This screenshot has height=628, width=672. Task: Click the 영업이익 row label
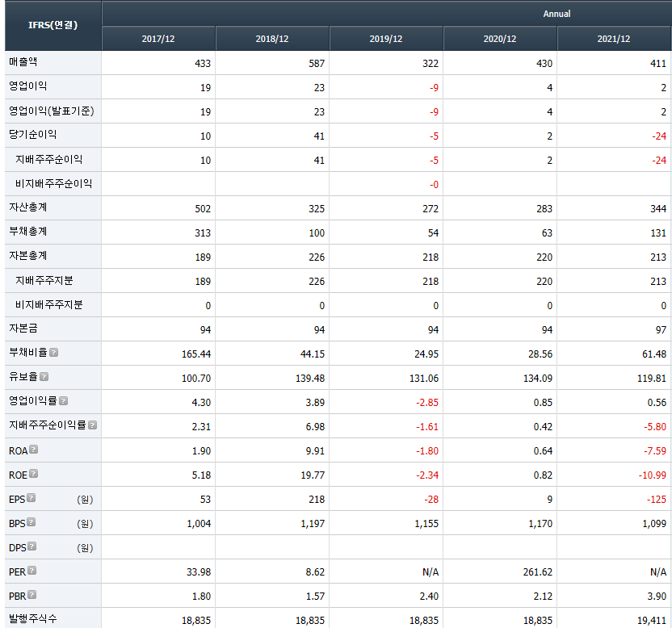point(27,86)
